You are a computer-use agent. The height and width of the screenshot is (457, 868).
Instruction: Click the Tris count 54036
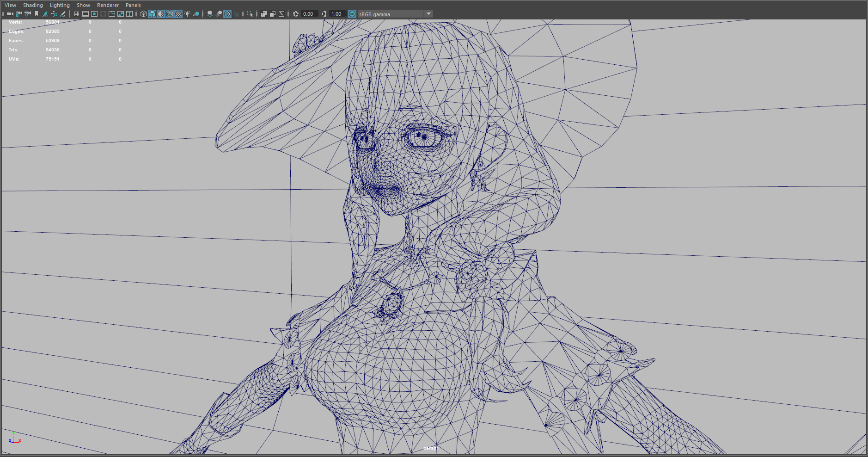(x=53, y=50)
